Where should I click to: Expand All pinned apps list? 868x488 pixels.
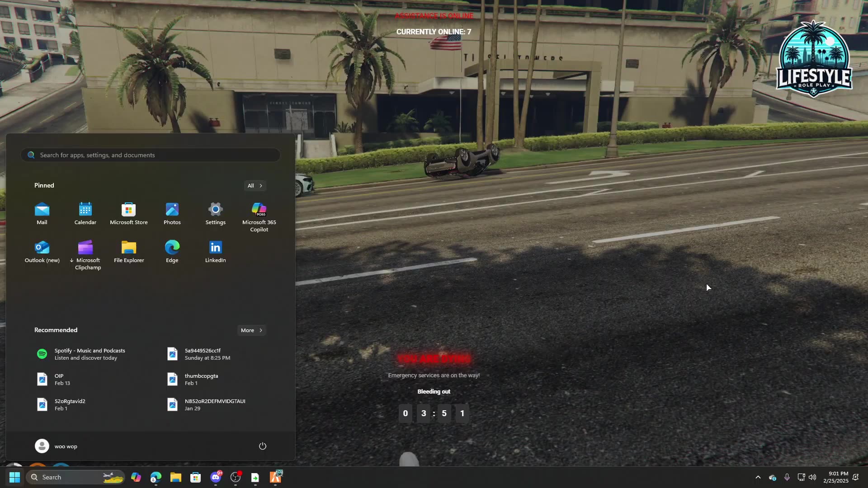[x=255, y=186]
